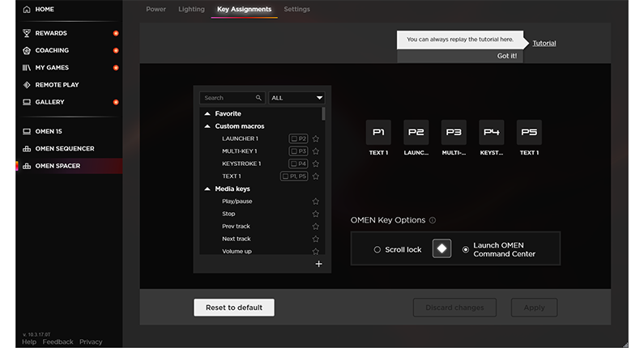
Task: Click the search magnifier icon
Action: [x=258, y=98]
